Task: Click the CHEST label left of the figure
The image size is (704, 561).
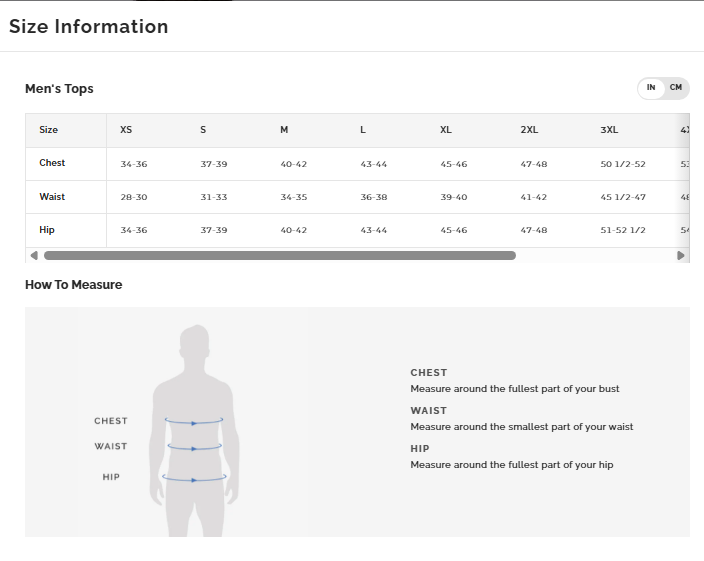Action: [111, 421]
